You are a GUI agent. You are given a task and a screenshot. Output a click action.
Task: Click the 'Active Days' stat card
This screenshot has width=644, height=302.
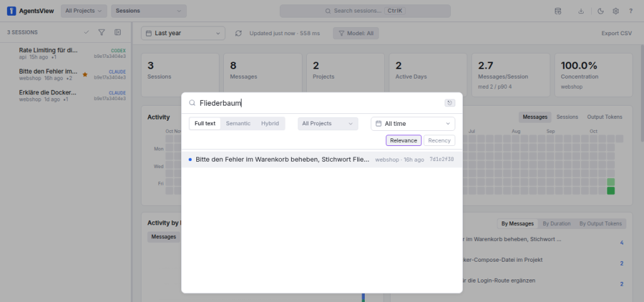pos(428,74)
